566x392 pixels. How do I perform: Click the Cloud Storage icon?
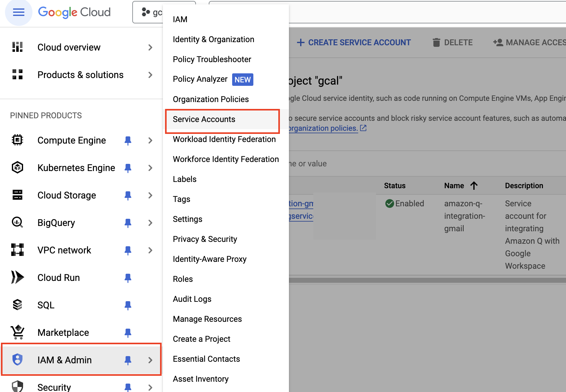[x=17, y=195]
